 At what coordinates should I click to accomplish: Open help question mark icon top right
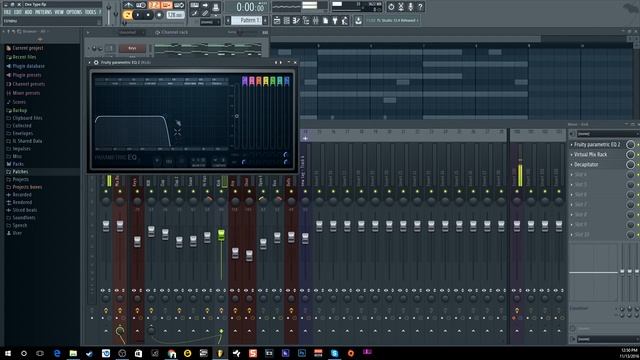420,7
